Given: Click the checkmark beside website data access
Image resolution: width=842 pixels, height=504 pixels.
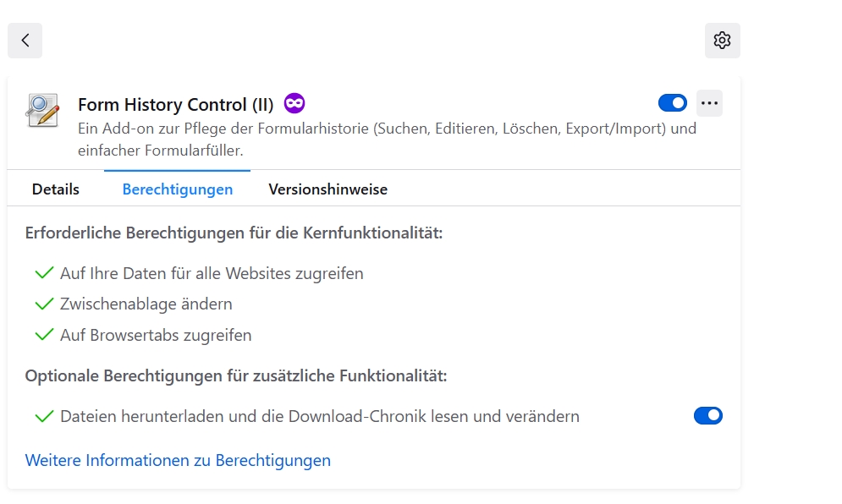Looking at the screenshot, I should (44, 273).
